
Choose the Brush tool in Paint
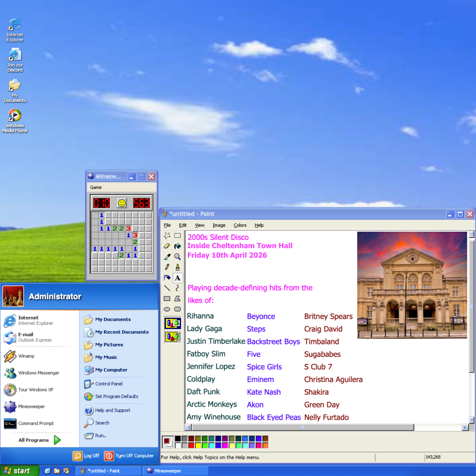point(177,267)
